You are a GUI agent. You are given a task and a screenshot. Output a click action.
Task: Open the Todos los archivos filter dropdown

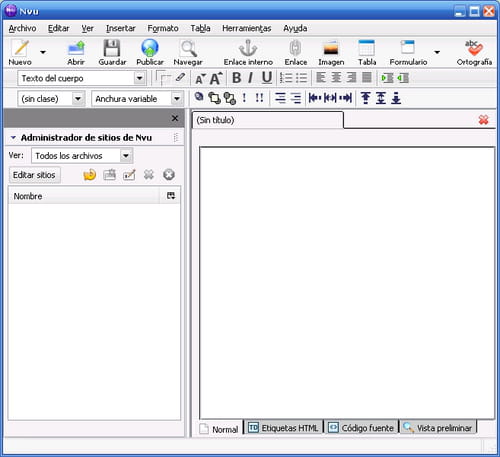(x=126, y=156)
